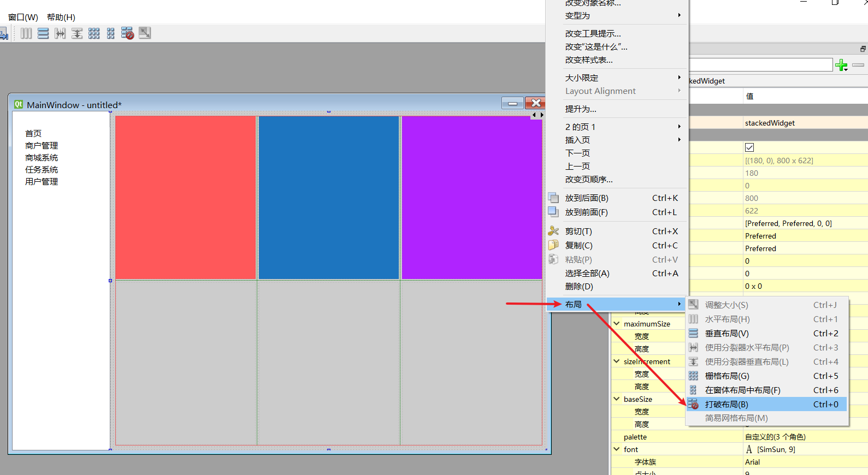Go to previous stacked widget page arrow
868x475 pixels.
[534, 115]
